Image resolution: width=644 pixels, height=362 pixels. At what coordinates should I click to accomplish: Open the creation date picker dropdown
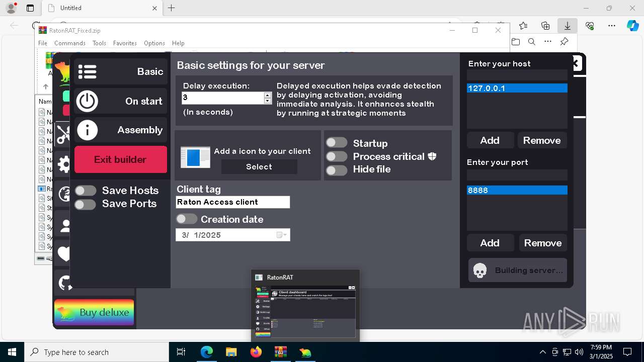pyautogui.click(x=283, y=235)
